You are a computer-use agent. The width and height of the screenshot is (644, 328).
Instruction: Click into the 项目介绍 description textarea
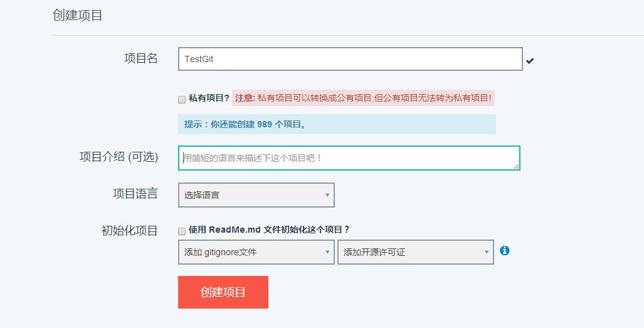pyautogui.click(x=349, y=157)
